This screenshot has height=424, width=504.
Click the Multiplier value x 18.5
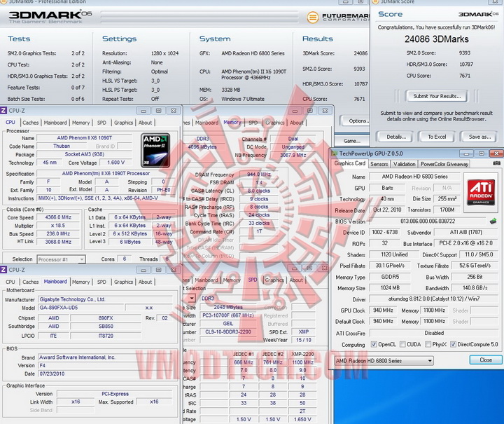pyautogui.click(x=58, y=226)
